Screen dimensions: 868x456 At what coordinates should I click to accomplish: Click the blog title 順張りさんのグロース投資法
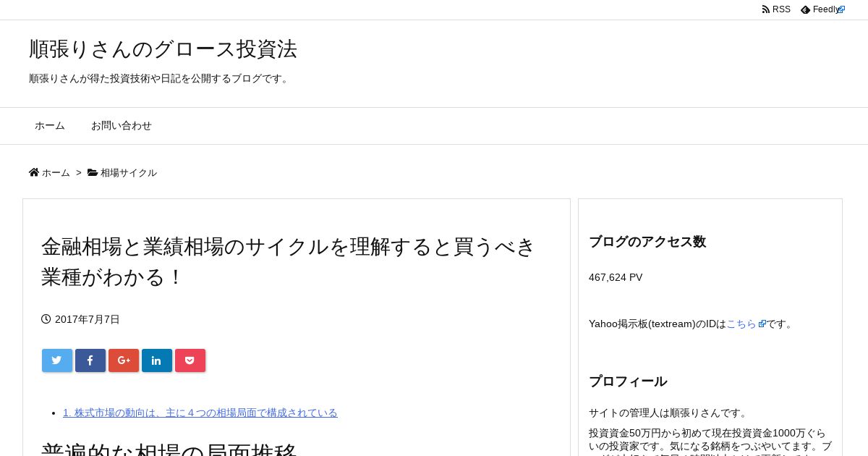(163, 49)
